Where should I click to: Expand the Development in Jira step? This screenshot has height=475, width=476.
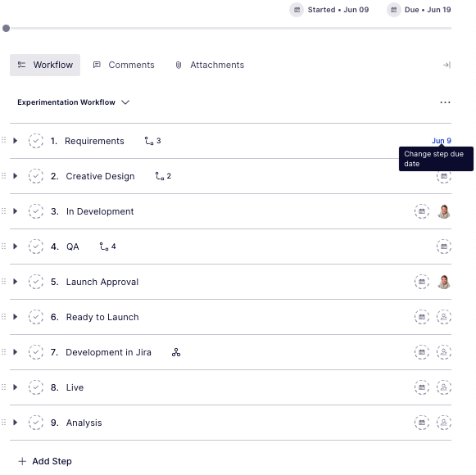pos(16,352)
